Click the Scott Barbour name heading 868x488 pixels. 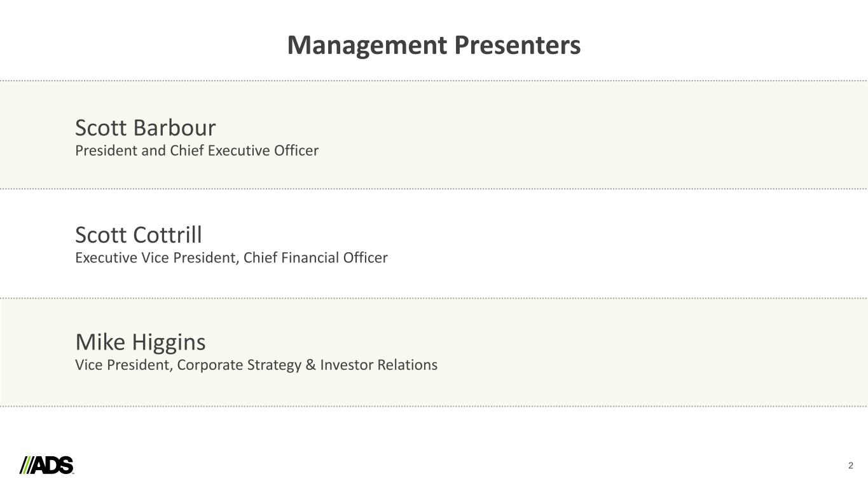coord(146,128)
